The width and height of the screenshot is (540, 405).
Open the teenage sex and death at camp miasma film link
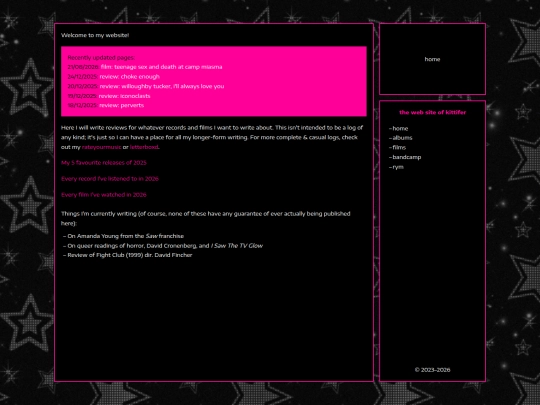(162, 67)
